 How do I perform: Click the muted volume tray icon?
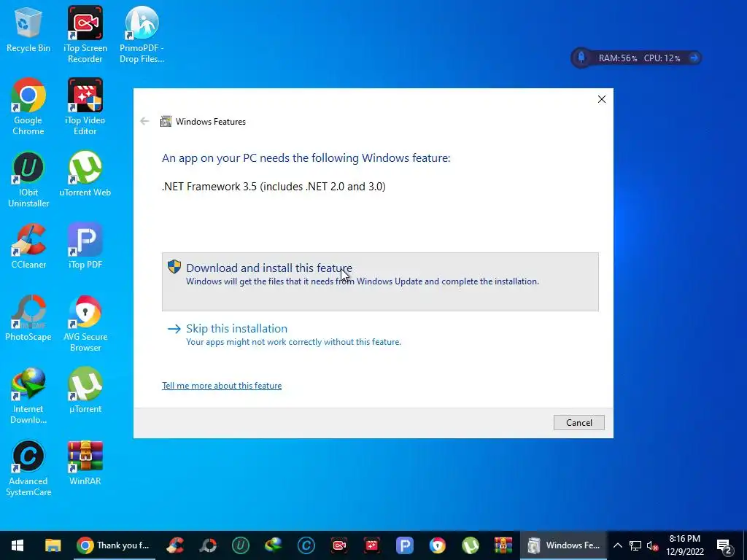coord(653,545)
